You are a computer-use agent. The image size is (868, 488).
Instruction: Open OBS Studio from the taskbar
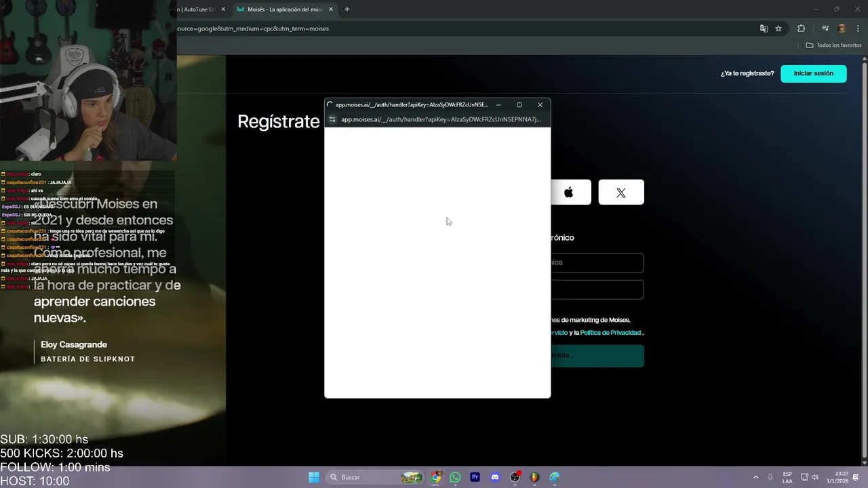pos(515,477)
